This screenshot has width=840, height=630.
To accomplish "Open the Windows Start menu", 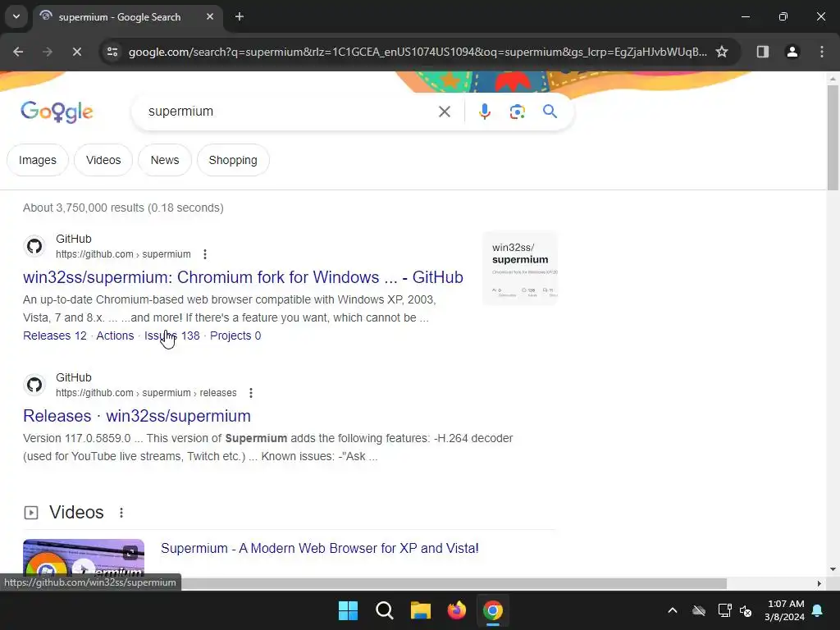I will pyautogui.click(x=348, y=610).
